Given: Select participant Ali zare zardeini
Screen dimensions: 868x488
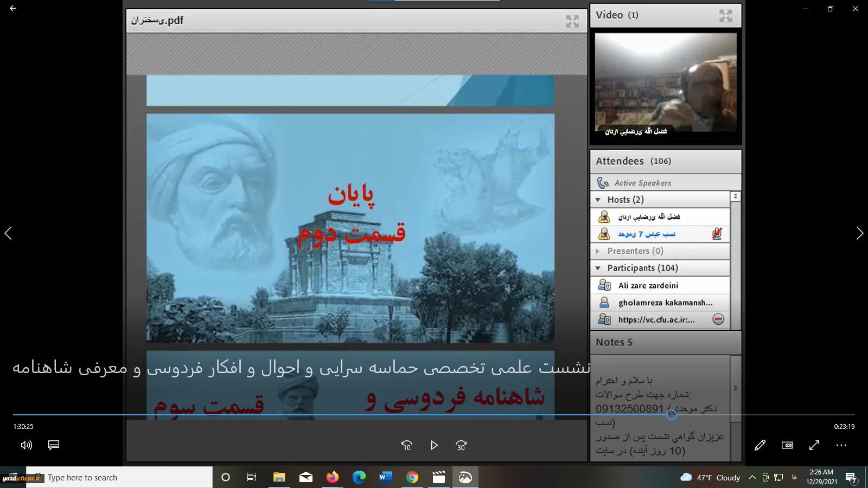Looking at the screenshot, I should (x=648, y=285).
